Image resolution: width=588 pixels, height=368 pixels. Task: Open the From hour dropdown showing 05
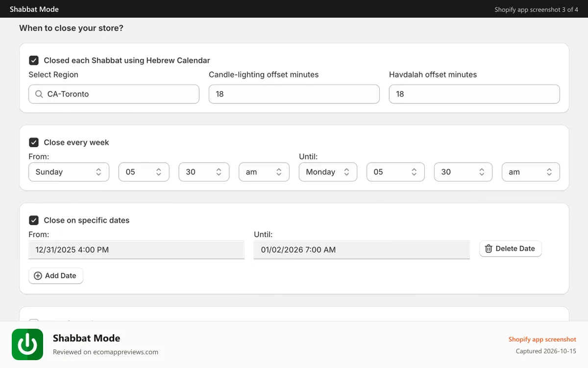144,172
